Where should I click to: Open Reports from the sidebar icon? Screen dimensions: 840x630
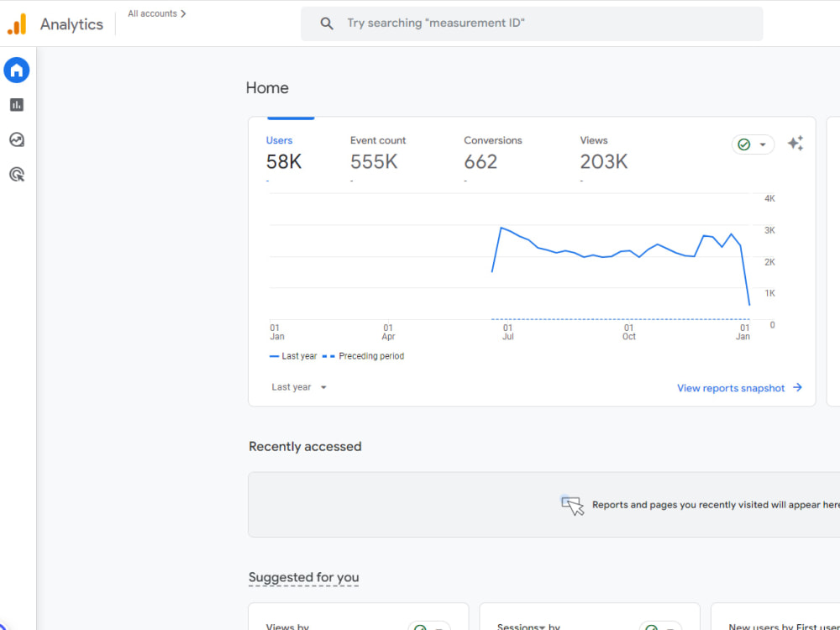[x=17, y=104]
